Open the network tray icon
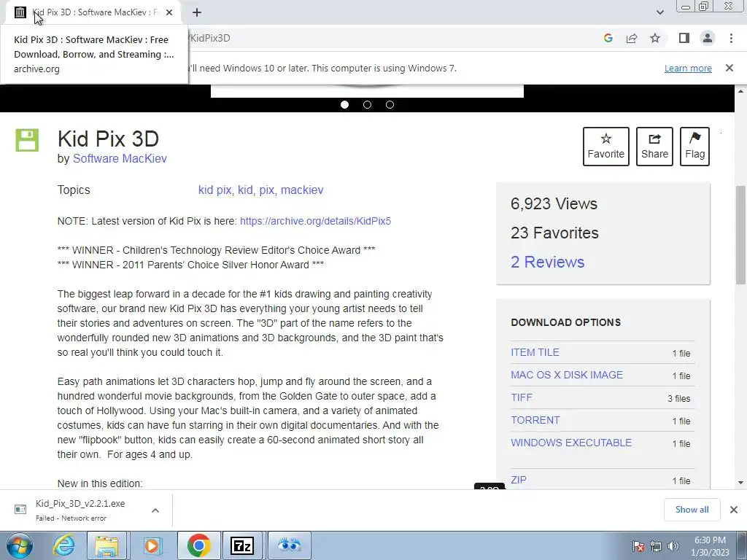The width and height of the screenshot is (747, 560). pyautogui.click(x=656, y=546)
